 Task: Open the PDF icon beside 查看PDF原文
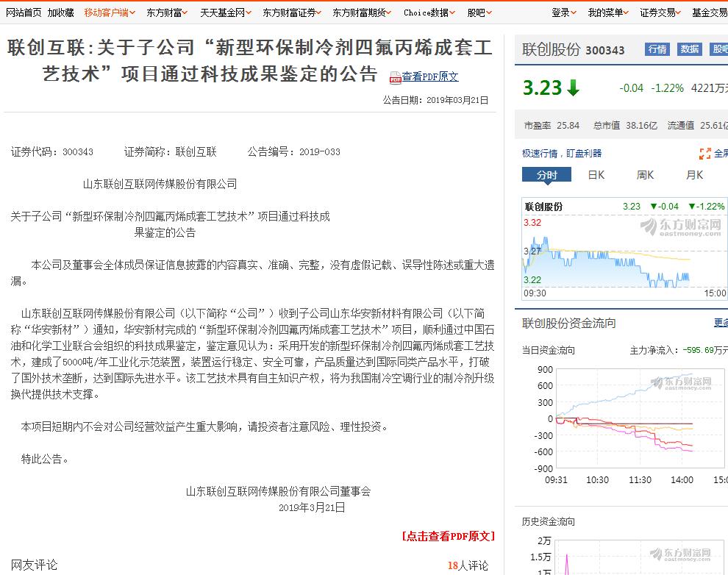point(395,77)
